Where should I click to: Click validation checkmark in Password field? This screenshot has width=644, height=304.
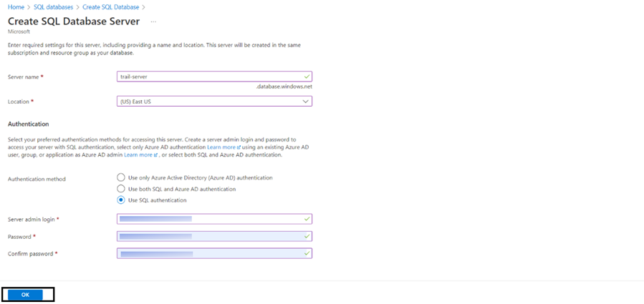(307, 236)
